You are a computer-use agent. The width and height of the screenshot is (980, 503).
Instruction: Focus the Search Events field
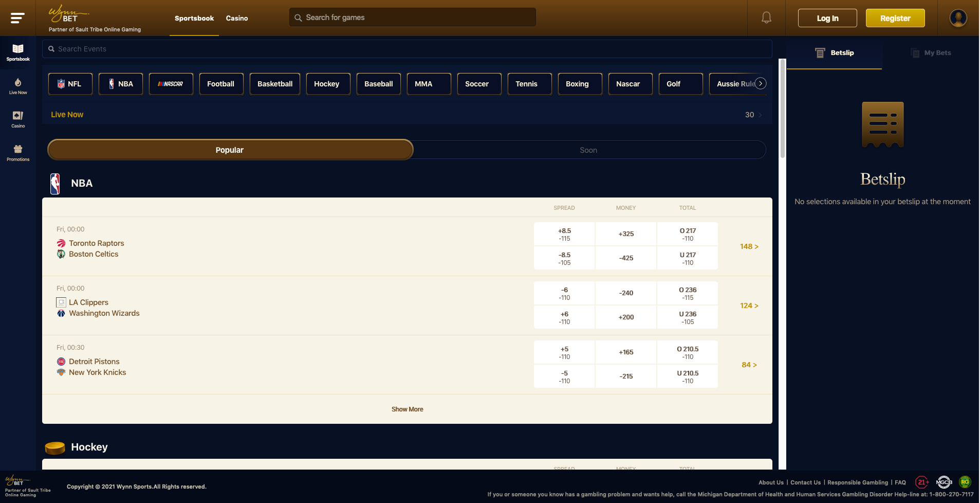(x=407, y=49)
